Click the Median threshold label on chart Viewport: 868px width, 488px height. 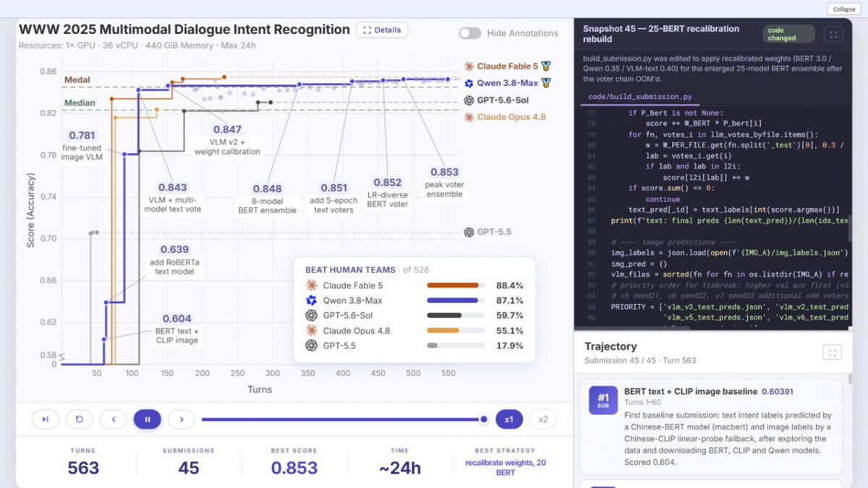point(80,103)
